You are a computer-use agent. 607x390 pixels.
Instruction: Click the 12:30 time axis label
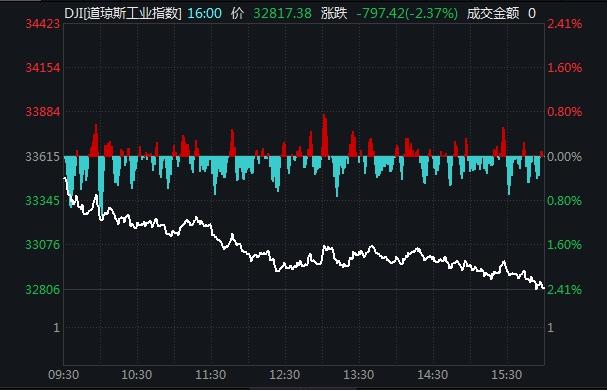pos(285,375)
